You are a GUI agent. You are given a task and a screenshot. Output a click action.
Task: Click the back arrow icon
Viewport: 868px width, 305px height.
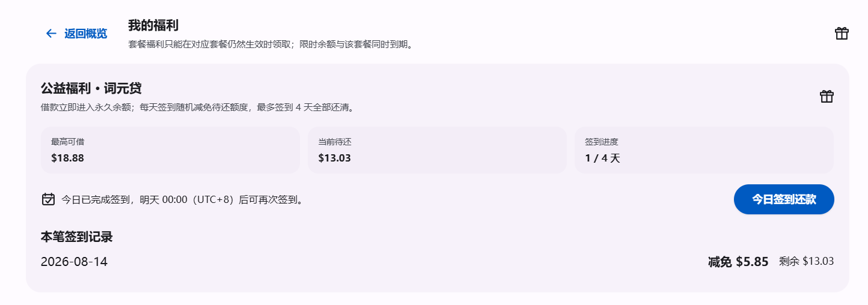[51, 34]
